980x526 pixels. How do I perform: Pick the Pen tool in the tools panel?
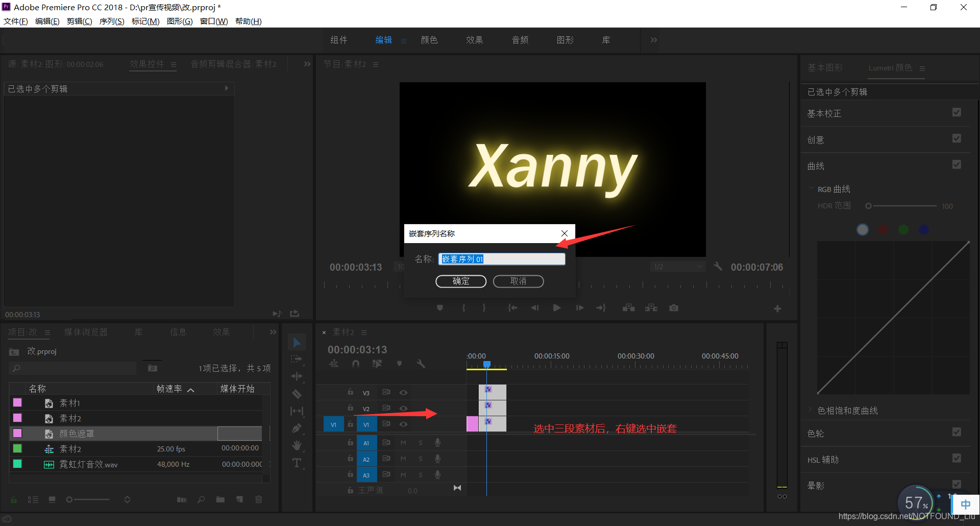coord(297,428)
